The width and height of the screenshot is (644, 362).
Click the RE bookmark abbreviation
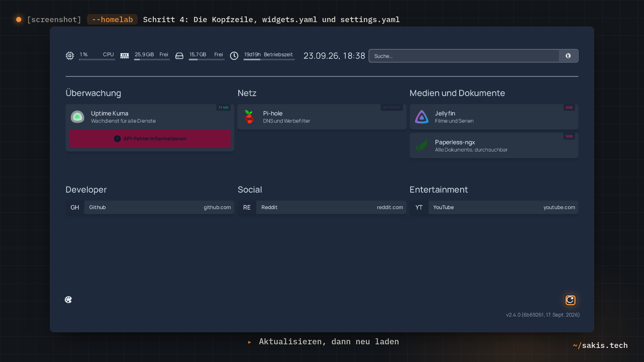[247, 208]
